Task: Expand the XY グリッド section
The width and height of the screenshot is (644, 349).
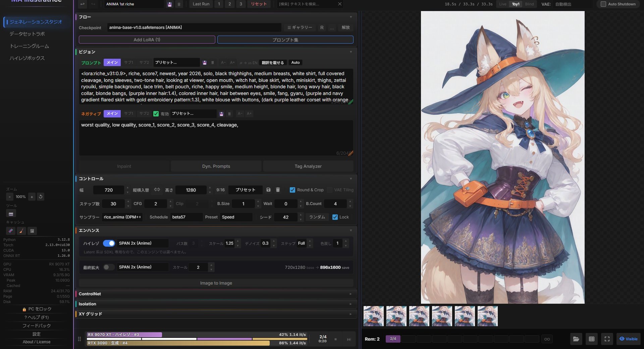Action: pos(216,314)
